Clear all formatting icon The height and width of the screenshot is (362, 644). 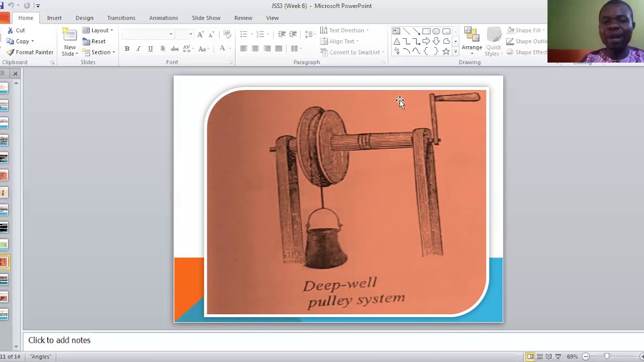(227, 34)
